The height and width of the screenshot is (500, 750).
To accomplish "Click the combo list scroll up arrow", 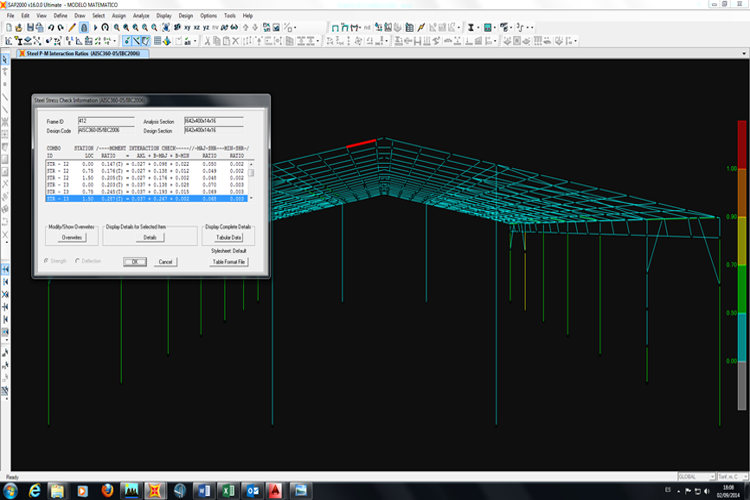I will 251,164.
